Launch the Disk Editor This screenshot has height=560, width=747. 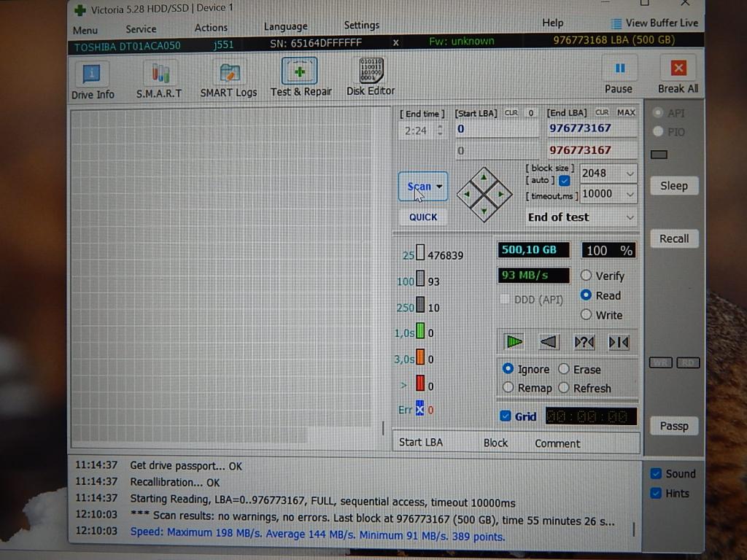(x=371, y=77)
